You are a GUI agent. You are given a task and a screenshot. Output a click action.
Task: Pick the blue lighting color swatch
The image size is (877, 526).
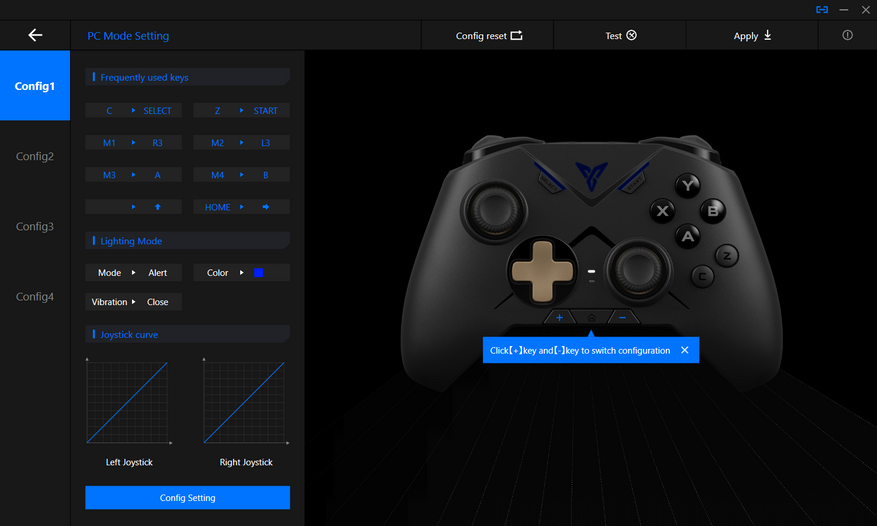(258, 273)
